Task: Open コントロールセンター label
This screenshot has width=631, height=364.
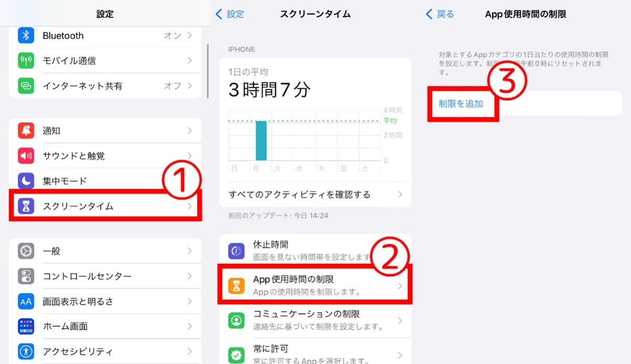Action: (x=87, y=276)
